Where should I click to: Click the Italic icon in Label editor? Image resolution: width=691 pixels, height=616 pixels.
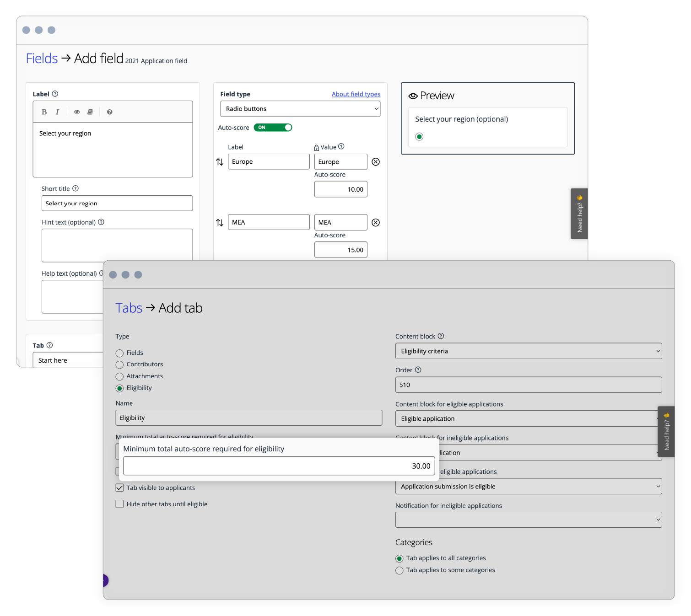point(57,112)
